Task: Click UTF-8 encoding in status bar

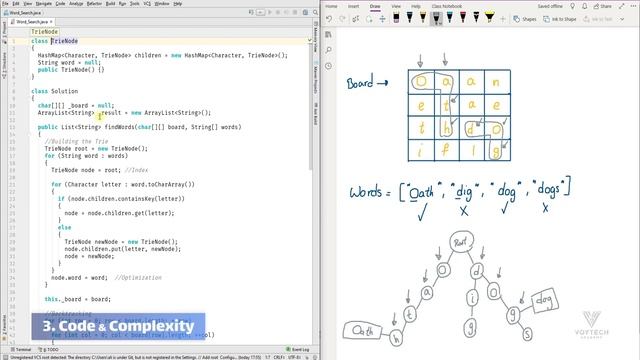Action: coord(293,357)
